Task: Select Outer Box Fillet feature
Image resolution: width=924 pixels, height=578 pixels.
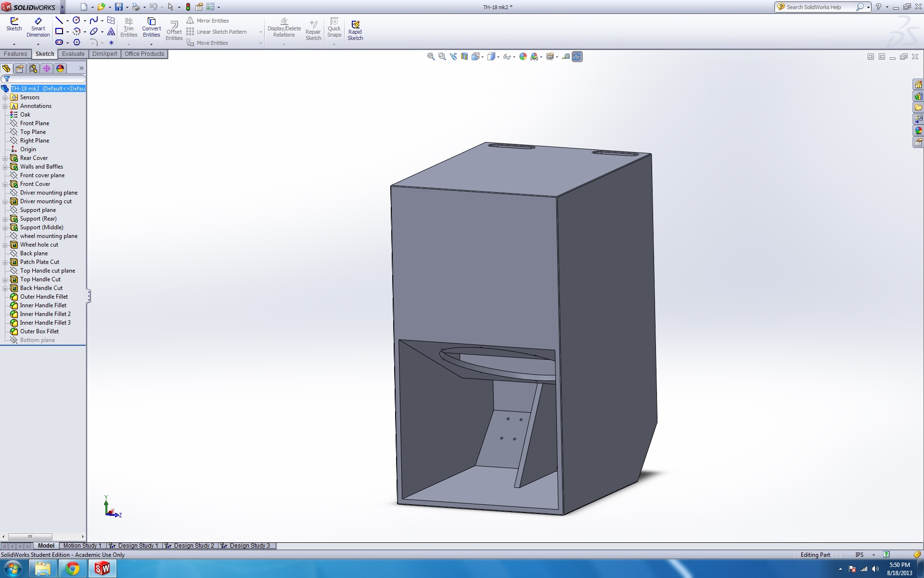Action: click(x=39, y=331)
